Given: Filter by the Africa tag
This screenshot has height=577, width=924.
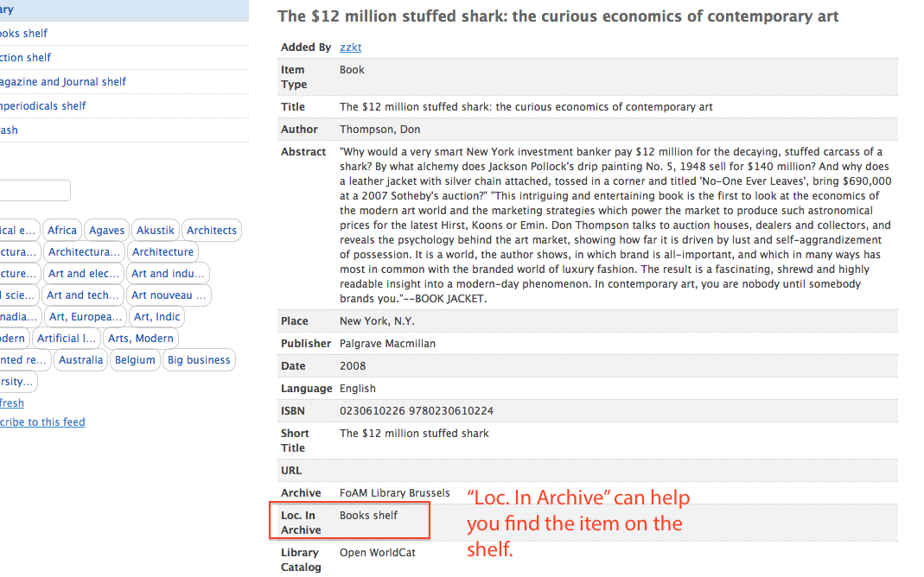Looking at the screenshot, I should click(62, 231).
